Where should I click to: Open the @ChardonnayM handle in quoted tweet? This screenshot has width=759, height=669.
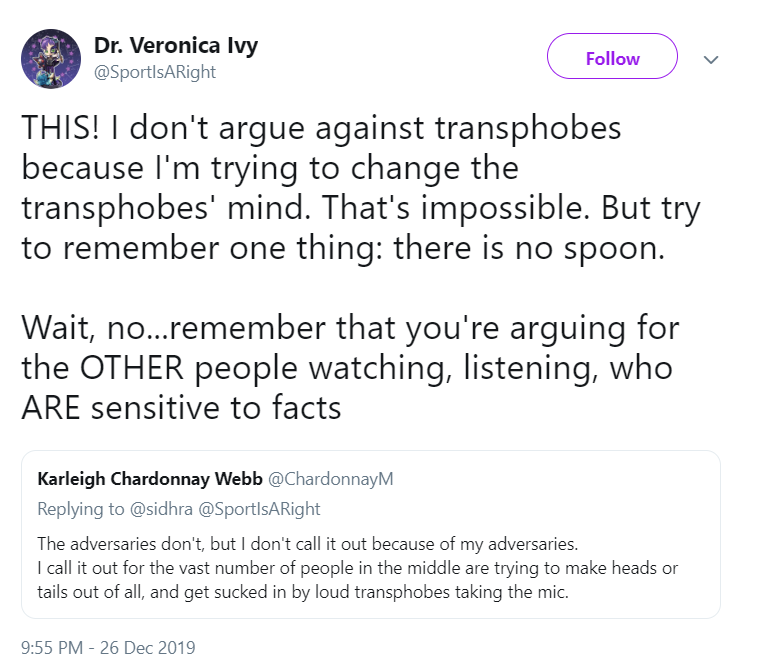tap(331, 479)
